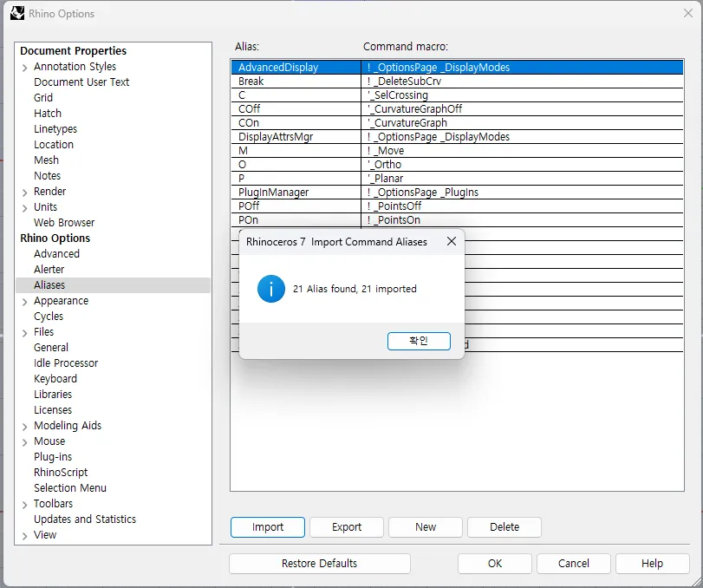
Task: Select the POff alias cell
Action: (x=296, y=206)
